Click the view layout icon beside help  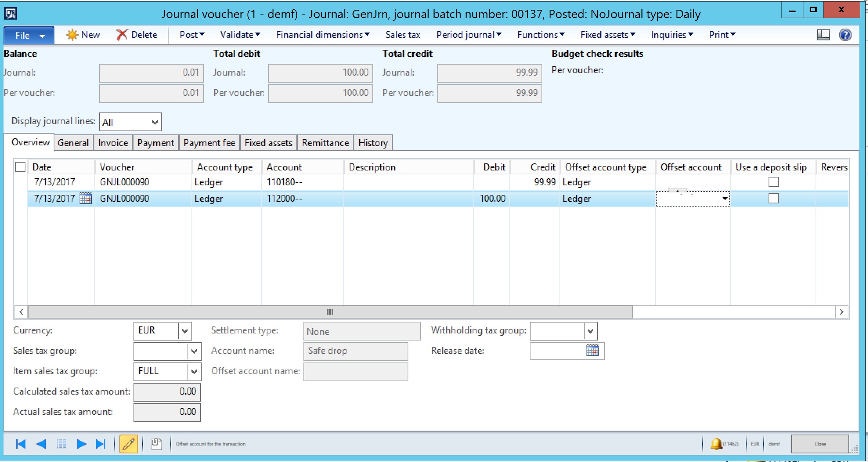[x=823, y=35]
